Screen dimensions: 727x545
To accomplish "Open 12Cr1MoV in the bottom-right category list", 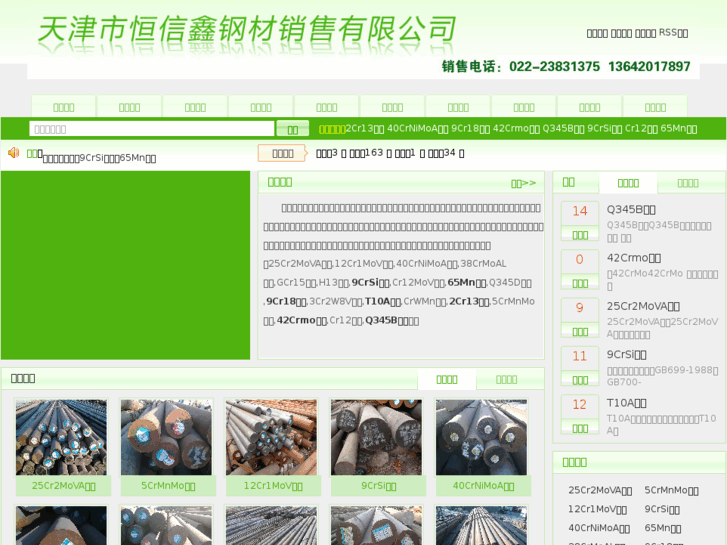I will pyautogui.click(x=597, y=509).
